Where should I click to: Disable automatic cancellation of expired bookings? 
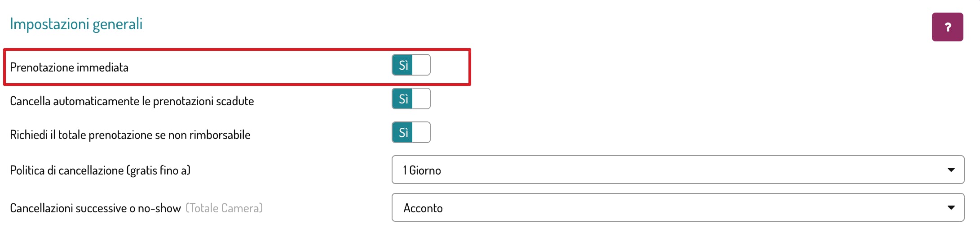[411, 99]
